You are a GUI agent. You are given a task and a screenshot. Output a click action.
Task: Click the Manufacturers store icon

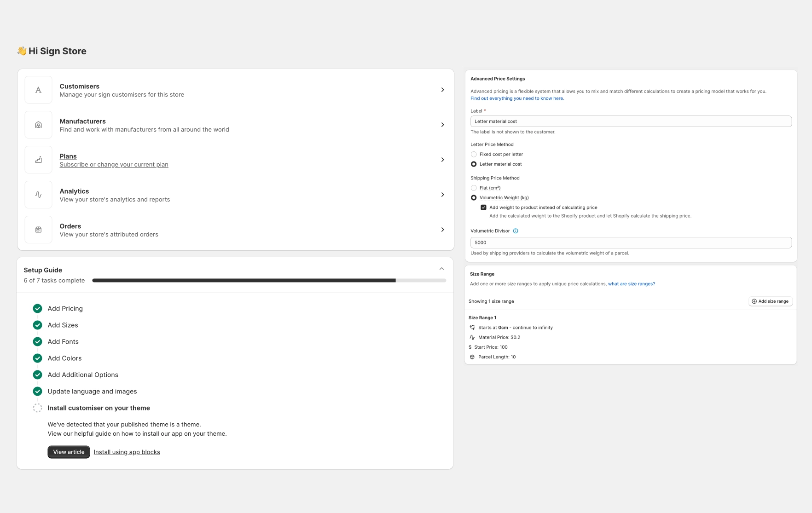pos(38,124)
